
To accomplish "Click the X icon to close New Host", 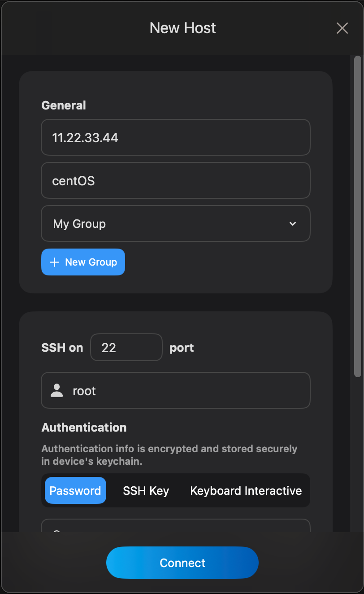I will [x=342, y=28].
